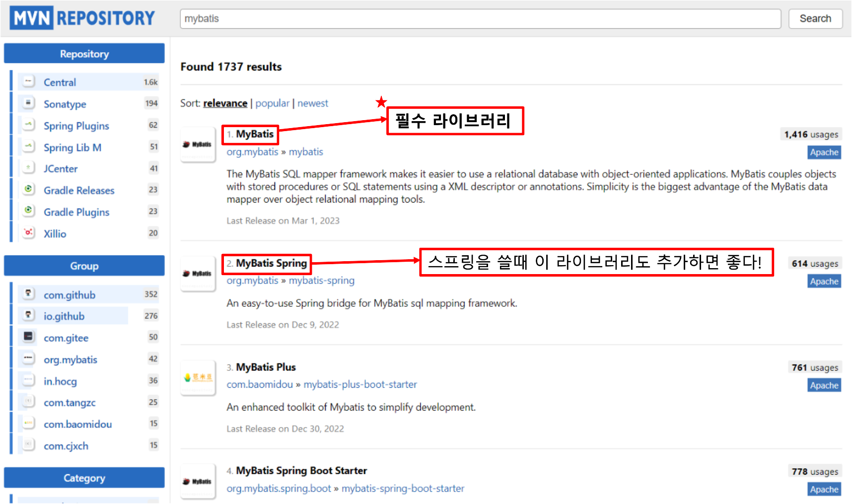
Task: Open the MyBatis Plus result title
Action: 266,367
